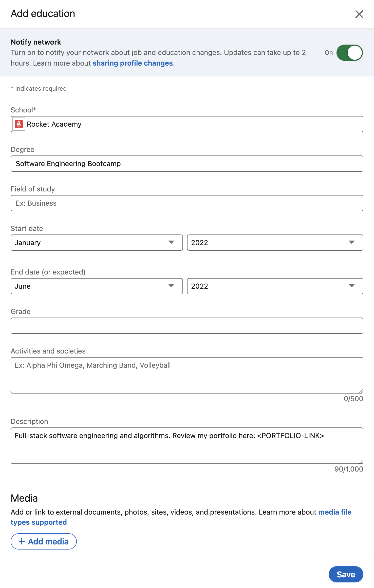This screenshot has height=588, width=374.
Task: Click the Degree input field
Action: [187, 164]
